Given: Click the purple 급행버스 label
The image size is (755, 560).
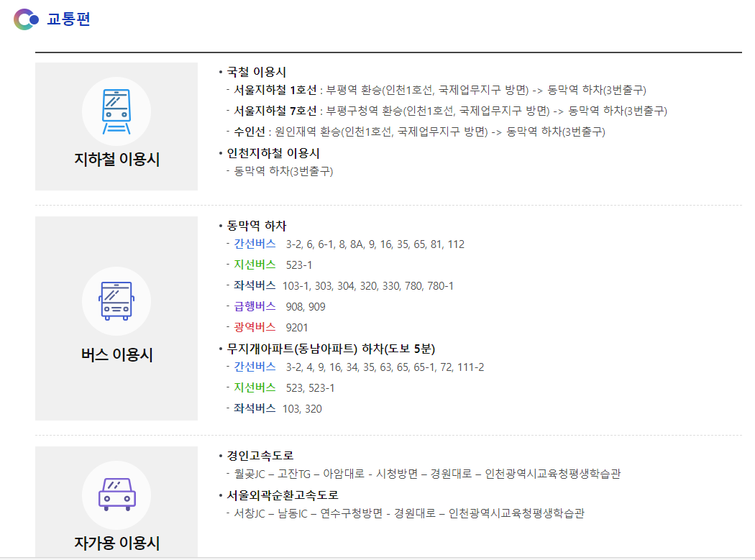Looking at the screenshot, I should click(x=255, y=307).
